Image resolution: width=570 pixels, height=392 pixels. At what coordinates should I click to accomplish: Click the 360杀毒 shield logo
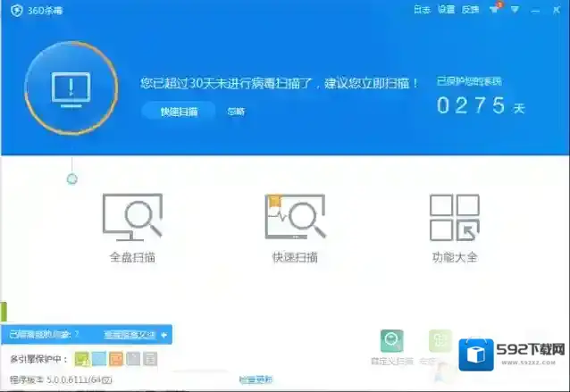[16, 10]
